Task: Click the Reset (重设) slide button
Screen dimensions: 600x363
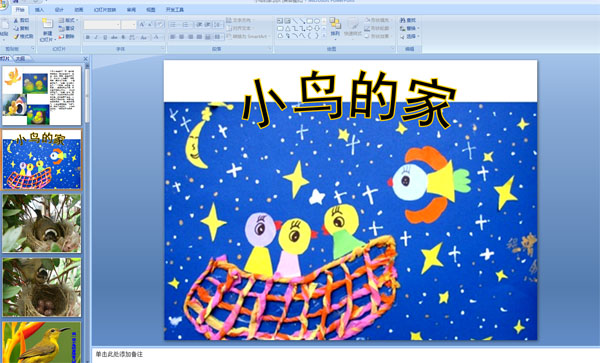Action: click(x=67, y=28)
